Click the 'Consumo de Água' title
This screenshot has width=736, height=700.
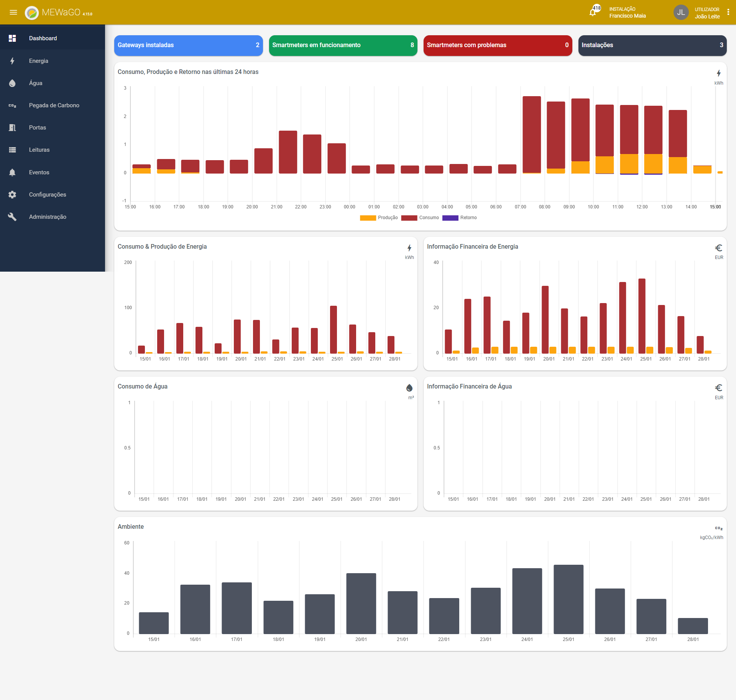(143, 387)
